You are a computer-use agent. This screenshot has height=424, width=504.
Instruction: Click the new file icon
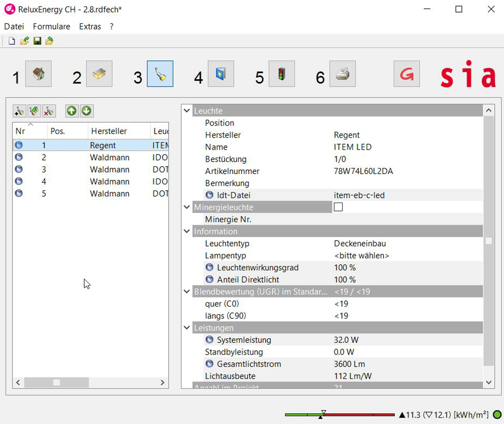click(12, 41)
